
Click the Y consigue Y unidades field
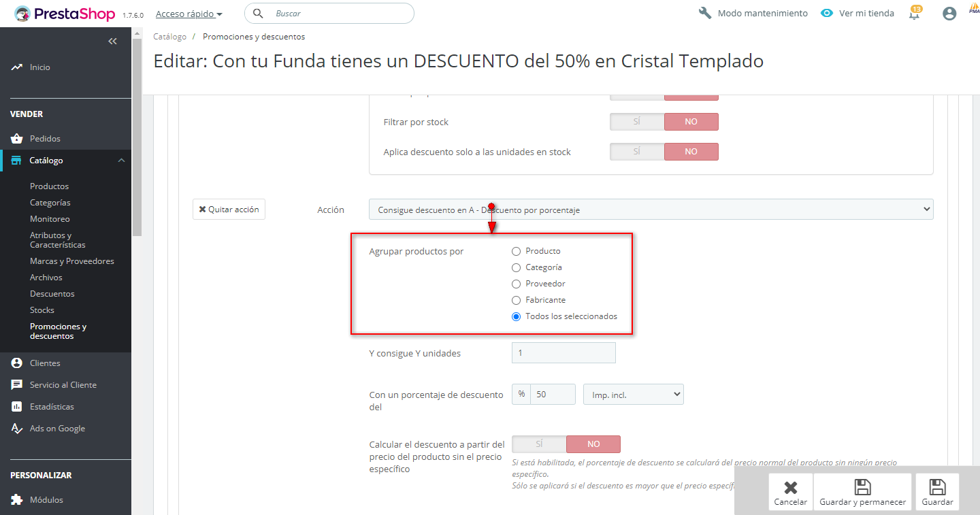pyautogui.click(x=563, y=353)
